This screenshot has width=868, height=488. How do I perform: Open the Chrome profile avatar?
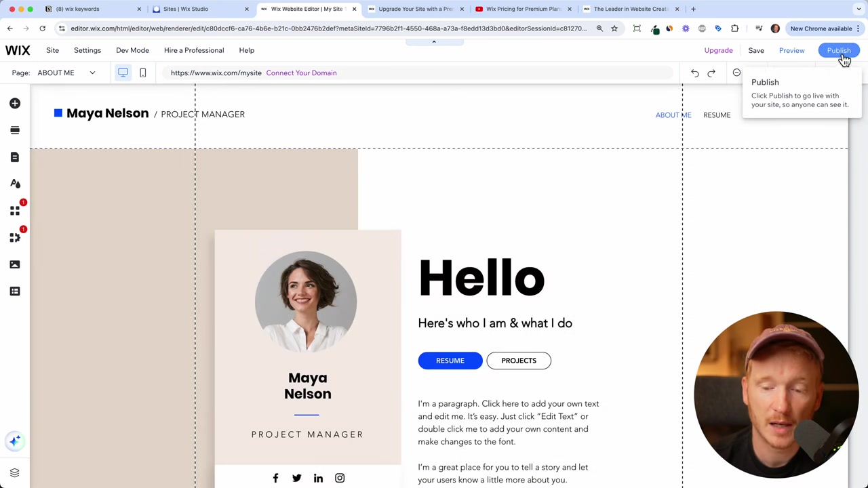point(775,28)
